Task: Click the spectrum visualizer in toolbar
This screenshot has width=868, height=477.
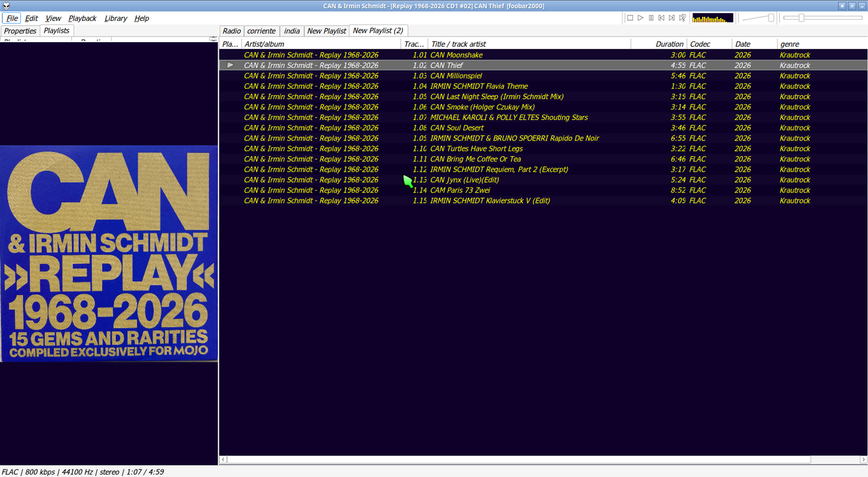Action: click(x=713, y=18)
